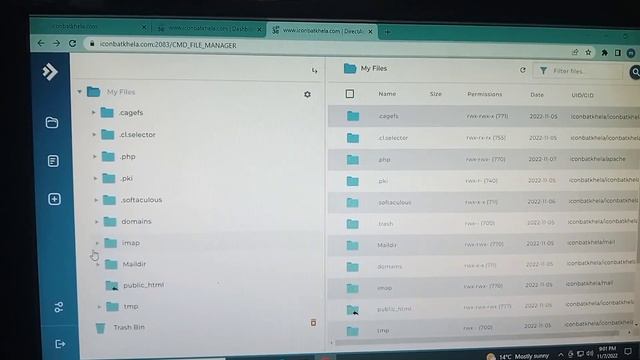This screenshot has width=640, height=360.
Task: Click the .cagefs folder icon in file list
Action: click(353, 116)
